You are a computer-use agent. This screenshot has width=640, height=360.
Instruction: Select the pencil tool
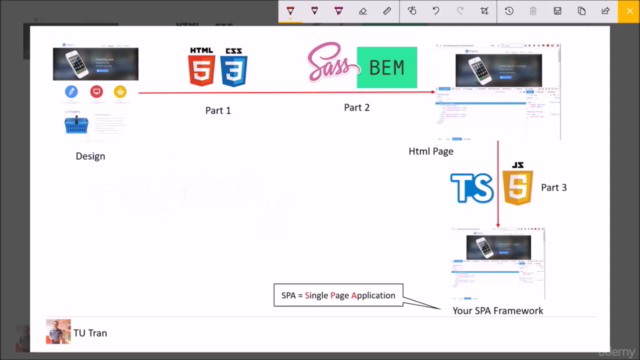click(x=314, y=11)
